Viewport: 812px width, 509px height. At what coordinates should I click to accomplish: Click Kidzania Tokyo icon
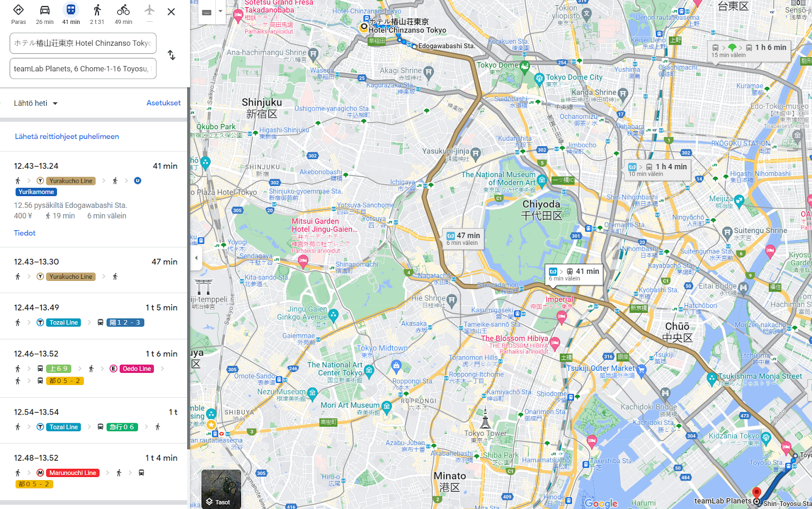766,437
